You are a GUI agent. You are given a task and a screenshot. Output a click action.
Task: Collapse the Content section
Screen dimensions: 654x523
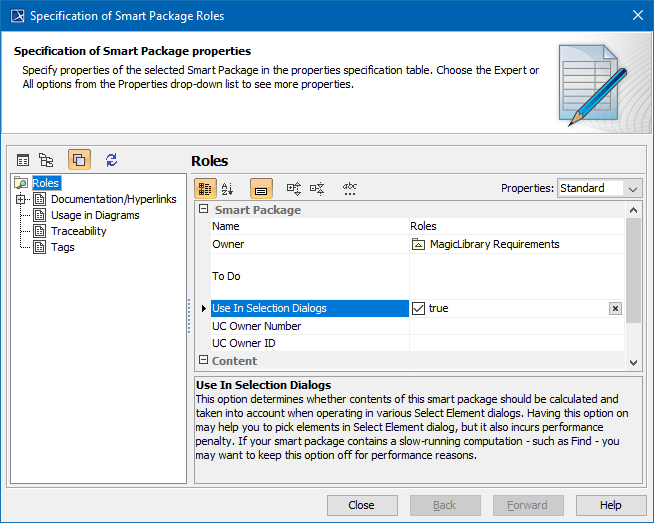point(203,361)
